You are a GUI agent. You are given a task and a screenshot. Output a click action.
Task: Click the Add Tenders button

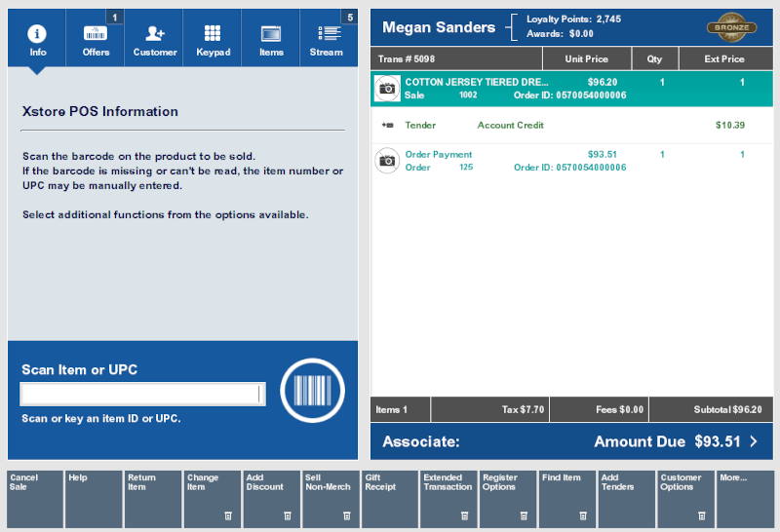(x=626, y=499)
